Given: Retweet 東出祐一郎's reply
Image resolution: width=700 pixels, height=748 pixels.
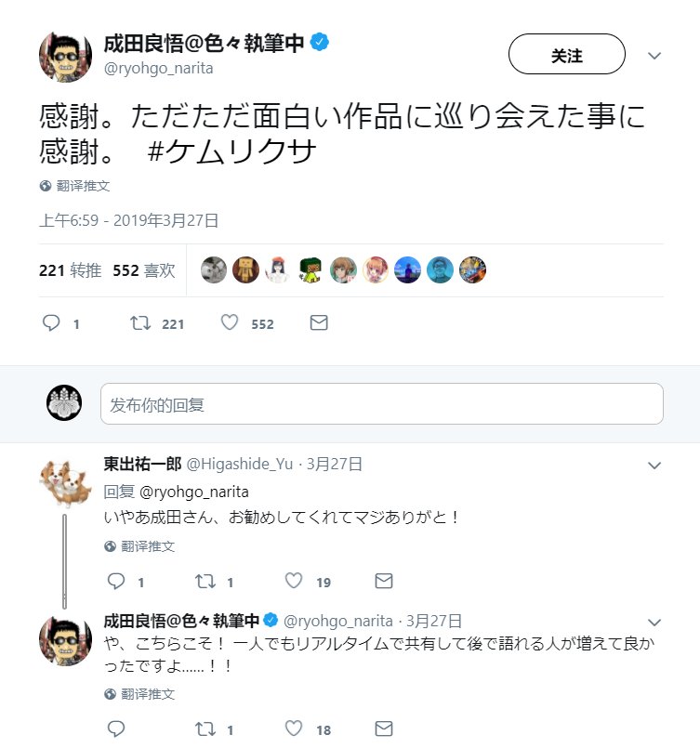Looking at the screenshot, I should point(204,582).
